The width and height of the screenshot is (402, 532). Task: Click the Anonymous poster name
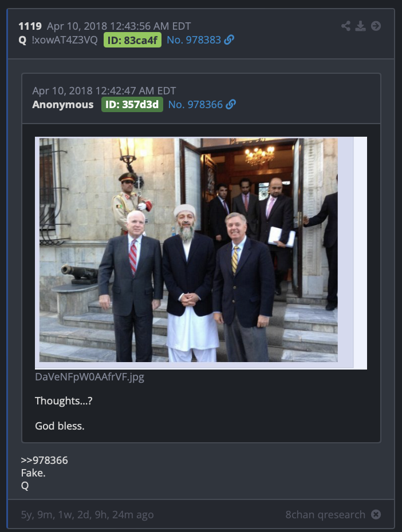63,105
